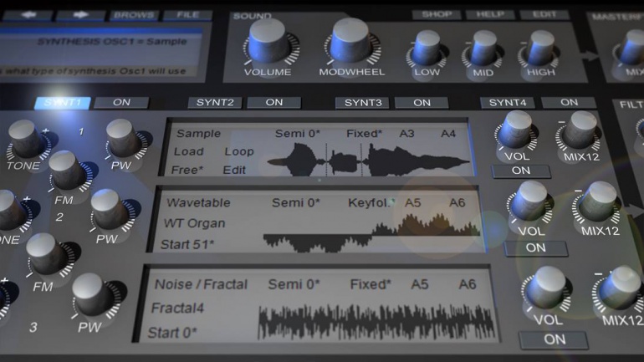Click the left arrow preset button
644x362 pixels.
click(28, 15)
